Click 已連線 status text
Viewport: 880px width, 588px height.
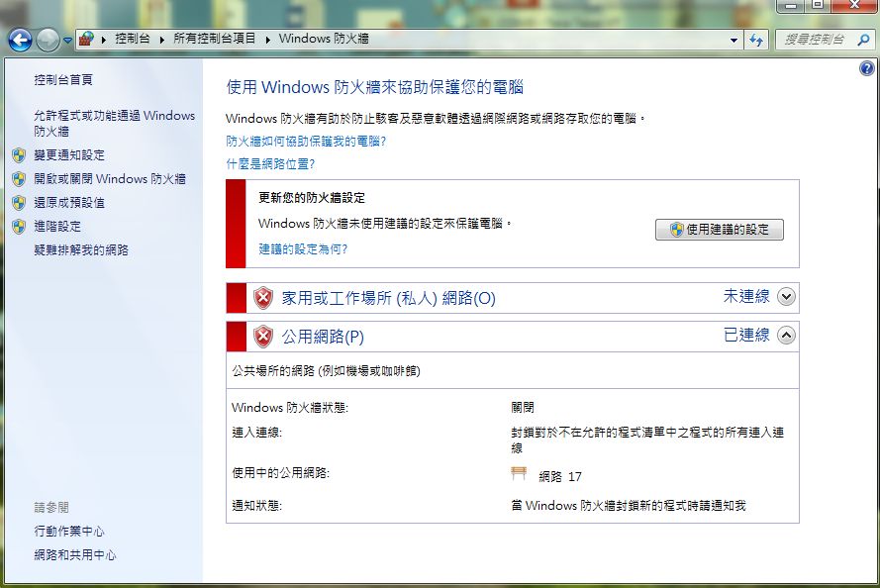(x=746, y=335)
